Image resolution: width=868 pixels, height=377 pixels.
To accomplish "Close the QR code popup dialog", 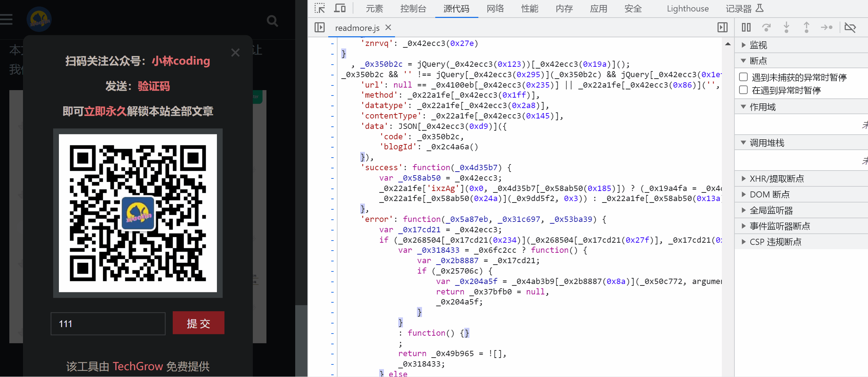I will pyautogui.click(x=235, y=53).
